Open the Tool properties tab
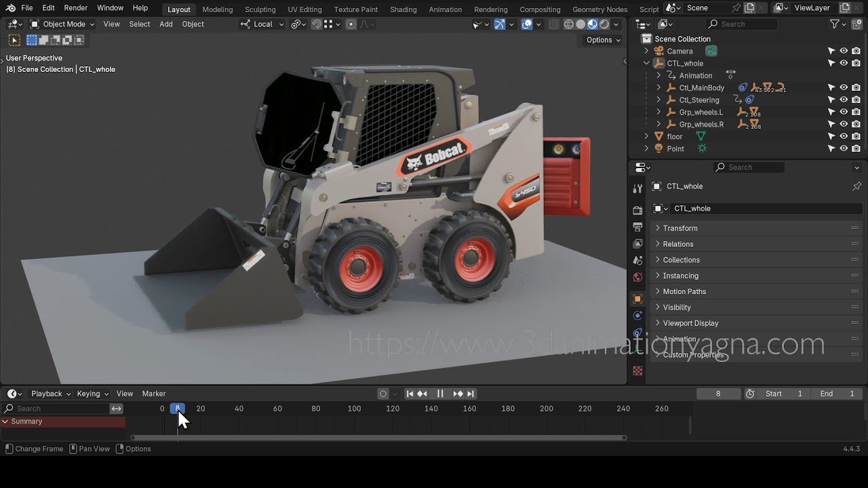 click(637, 188)
